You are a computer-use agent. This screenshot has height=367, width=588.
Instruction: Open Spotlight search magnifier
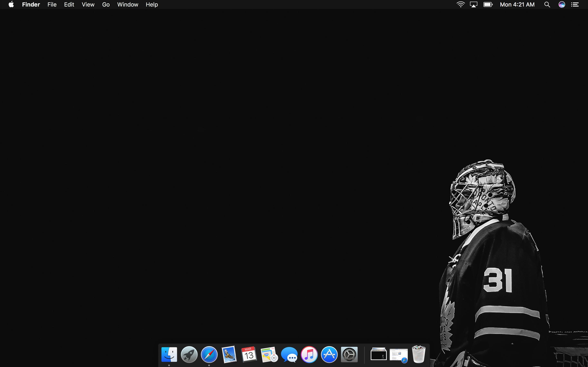[x=547, y=5]
